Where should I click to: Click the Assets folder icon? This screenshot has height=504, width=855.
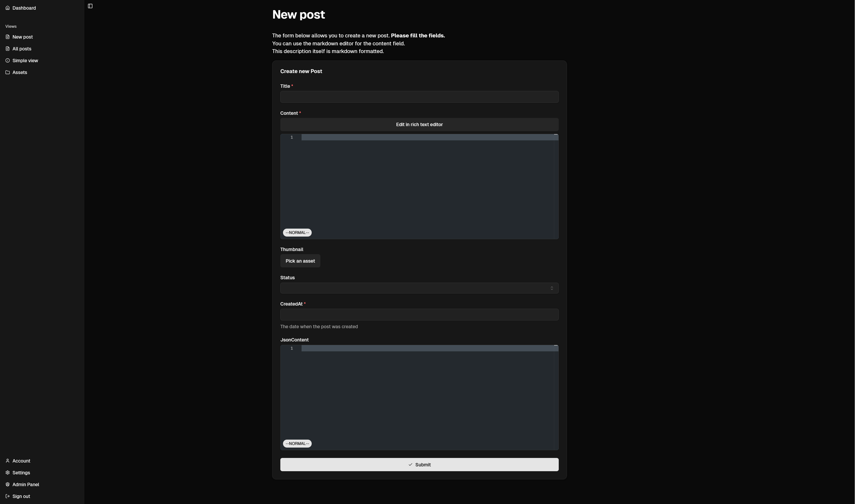point(7,72)
